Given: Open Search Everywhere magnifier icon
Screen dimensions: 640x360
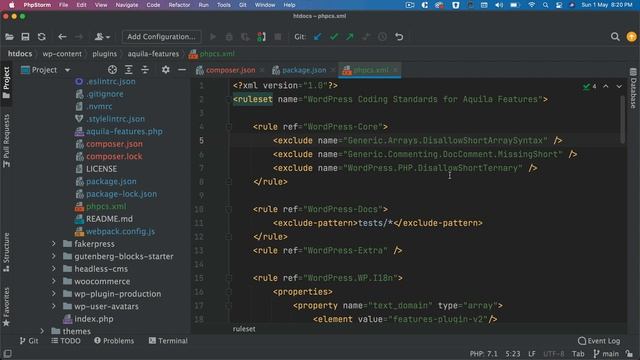Looking at the screenshot, I should [x=615, y=37].
